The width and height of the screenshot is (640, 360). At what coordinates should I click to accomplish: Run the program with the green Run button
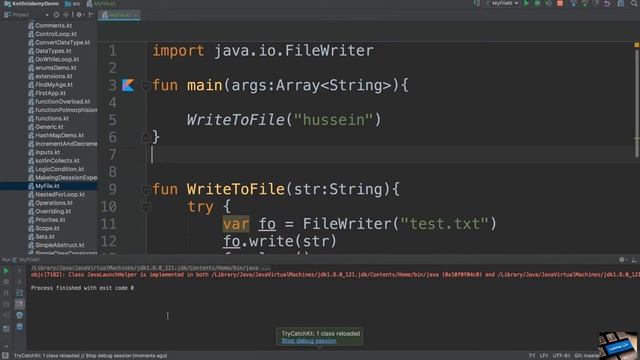click(527, 4)
